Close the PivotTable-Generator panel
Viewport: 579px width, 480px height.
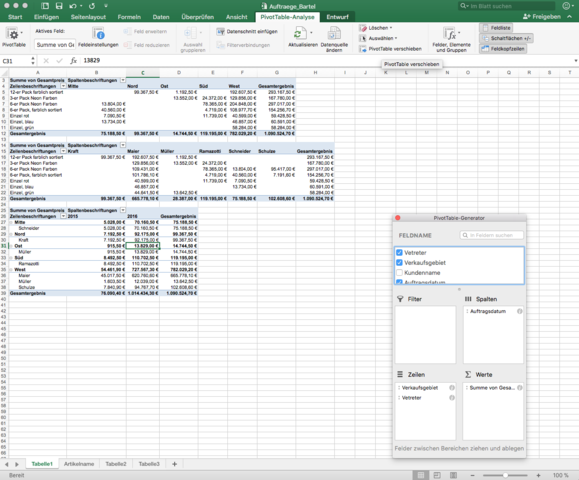pos(398,218)
